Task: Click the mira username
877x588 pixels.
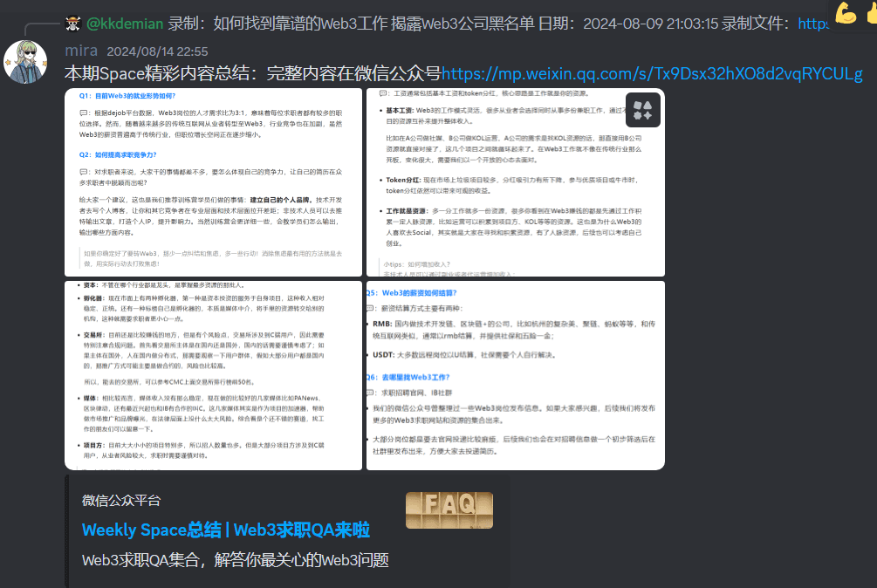Action: click(81, 51)
